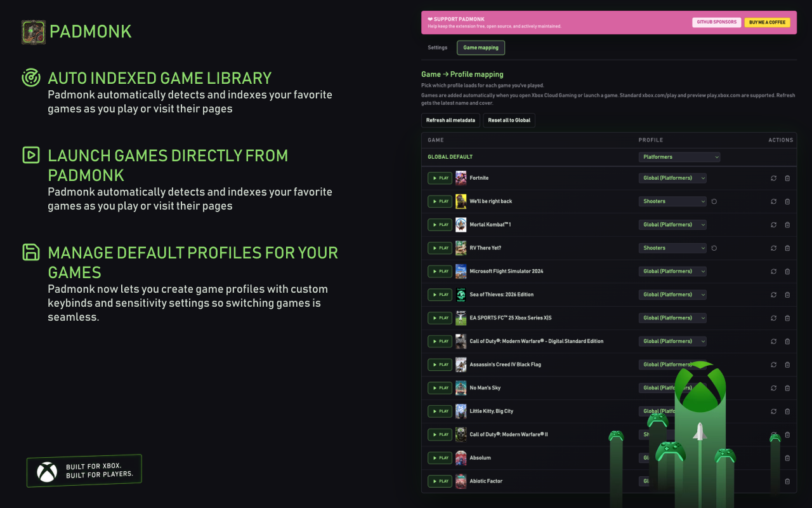Reset We'll be right back profile override
Viewport: 812px width, 508px height.
tap(714, 201)
